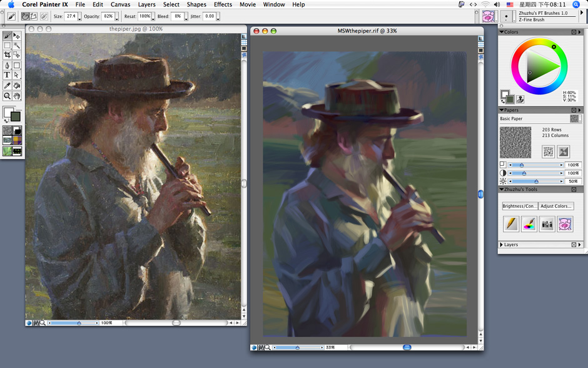Screen dimensions: 588x368
Task: Pick the Text tool
Action: (x=7, y=75)
